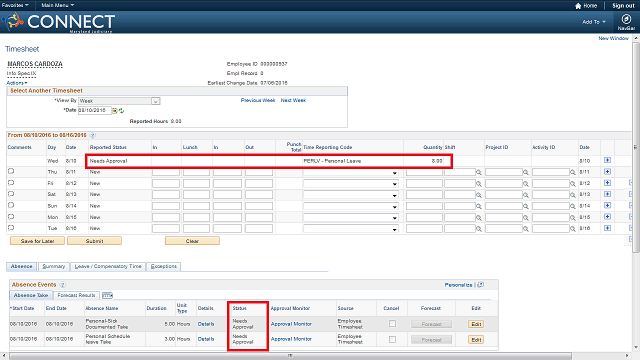640x360 pixels.
Task: Add a row for Mon 8/15
Action: click(x=607, y=217)
